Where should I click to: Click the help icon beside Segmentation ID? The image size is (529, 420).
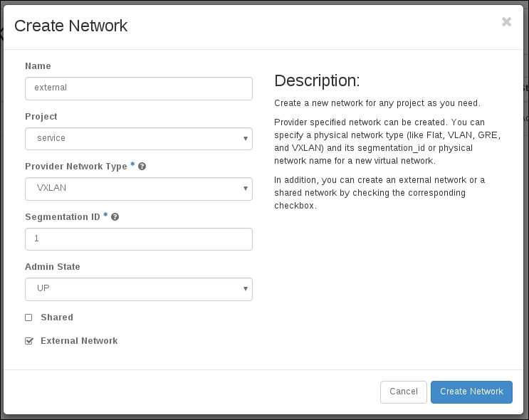115,217
